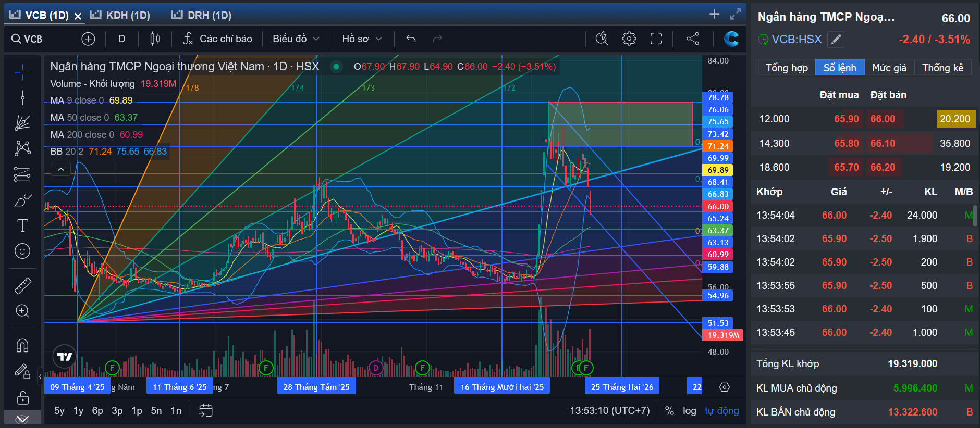Image resolution: width=980 pixels, height=428 pixels.
Task: Enter fullscreen chart mode
Action: [x=656, y=39]
